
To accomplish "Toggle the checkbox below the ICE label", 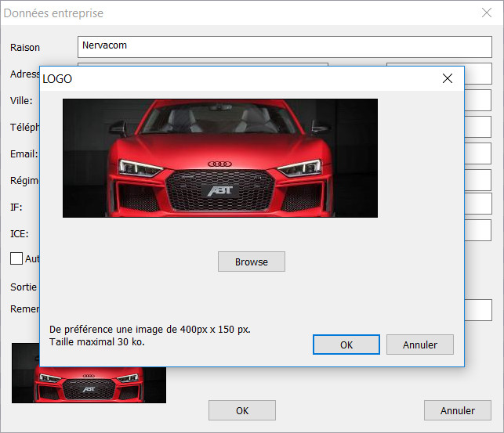I will point(16,258).
